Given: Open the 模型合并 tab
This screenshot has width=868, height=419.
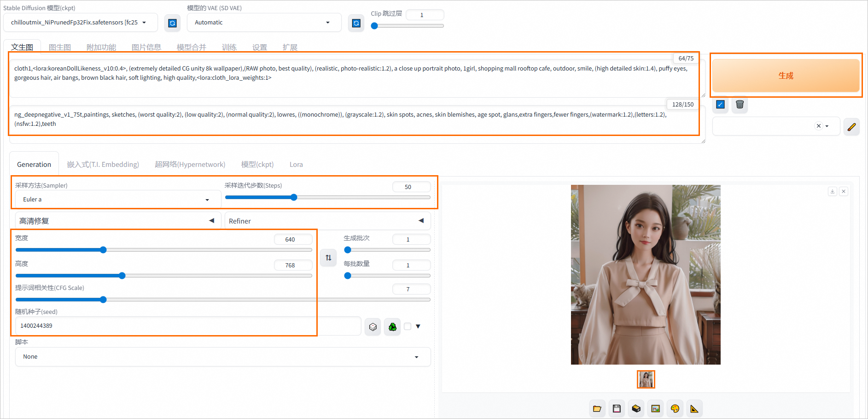Looking at the screenshot, I should click(x=192, y=47).
